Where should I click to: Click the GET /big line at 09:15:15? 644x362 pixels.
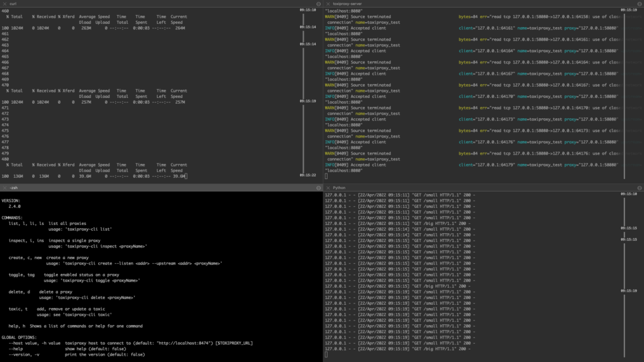tap(397, 287)
